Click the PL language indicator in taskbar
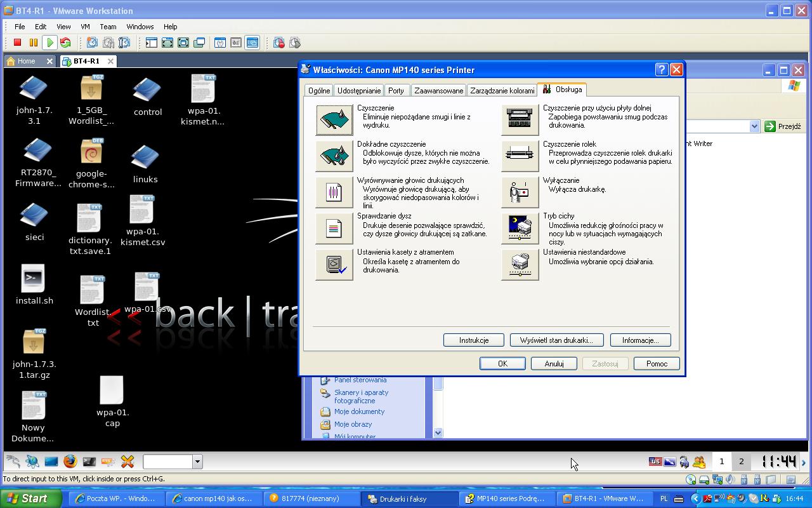This screenshot has width=812, height=508. [664, 498]
